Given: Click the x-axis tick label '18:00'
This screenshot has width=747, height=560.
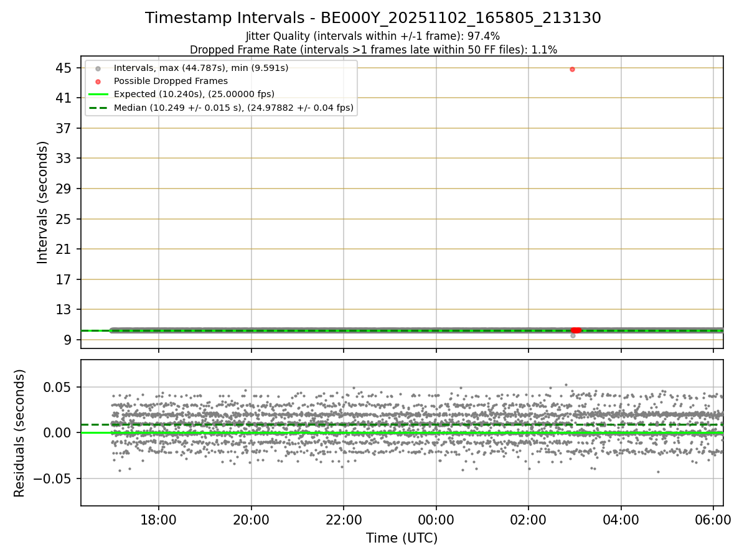Looking at the screenshot, I should coord(159,520).
